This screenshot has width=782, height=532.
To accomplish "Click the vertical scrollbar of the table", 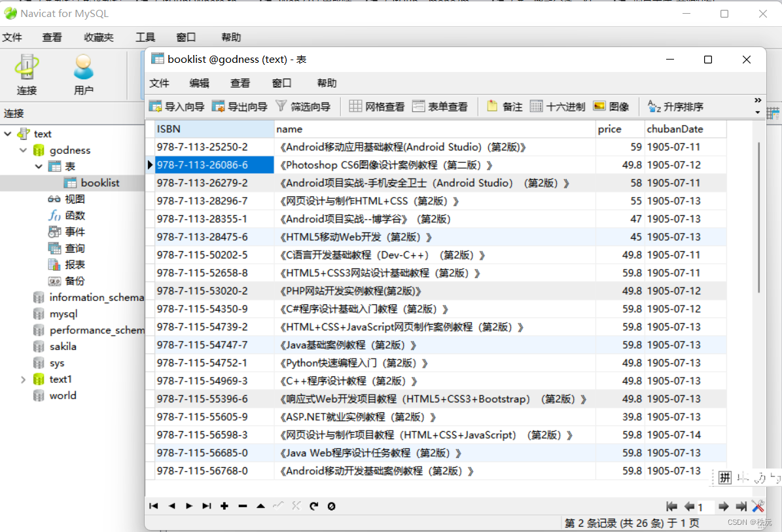I will click(x=759, y=218).
